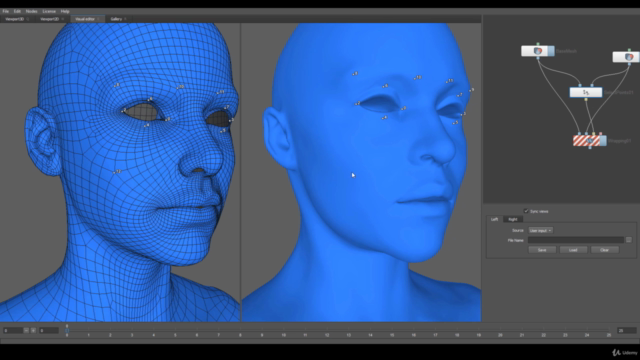Click the Clear button
This screenshot has width=640, height=360.
604,250
